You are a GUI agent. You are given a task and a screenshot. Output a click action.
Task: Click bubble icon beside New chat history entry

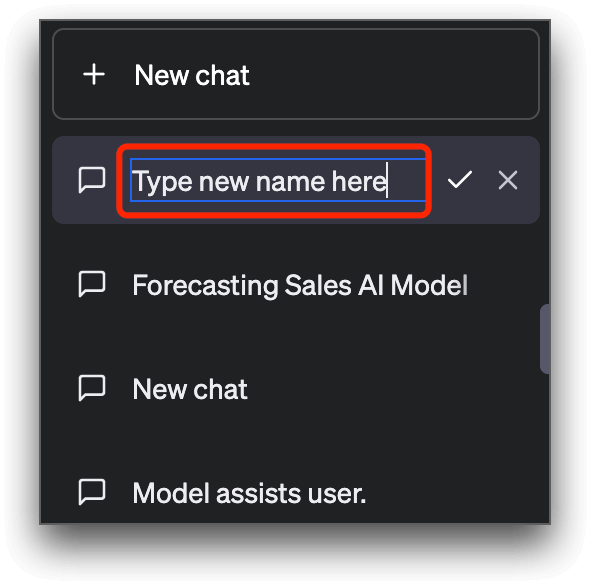[x=92, y=388]
